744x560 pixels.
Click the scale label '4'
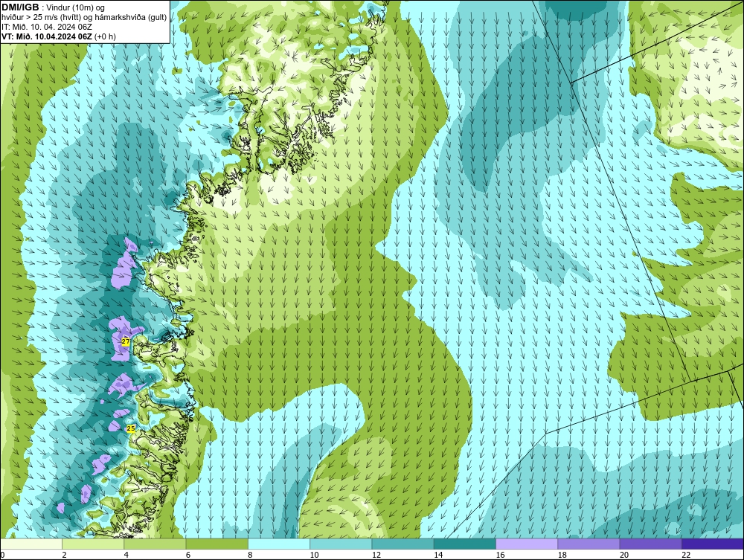point(126,555)
